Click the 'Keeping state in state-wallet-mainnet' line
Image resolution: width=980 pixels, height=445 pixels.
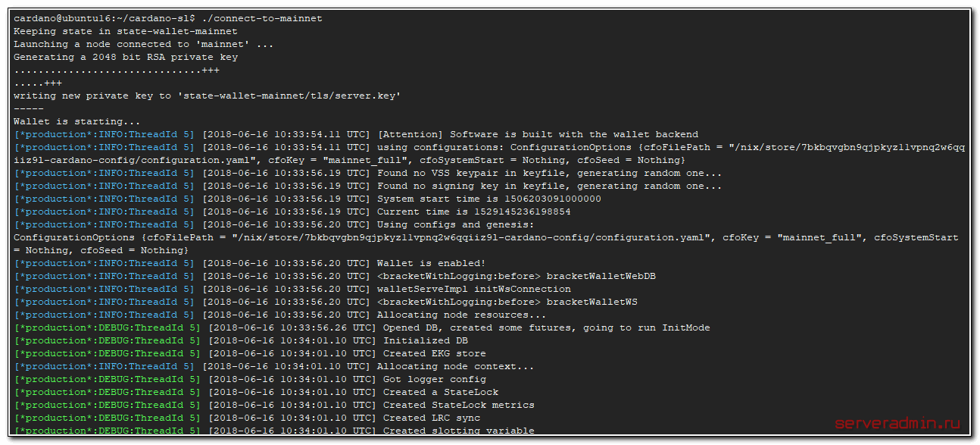[125, 31]
